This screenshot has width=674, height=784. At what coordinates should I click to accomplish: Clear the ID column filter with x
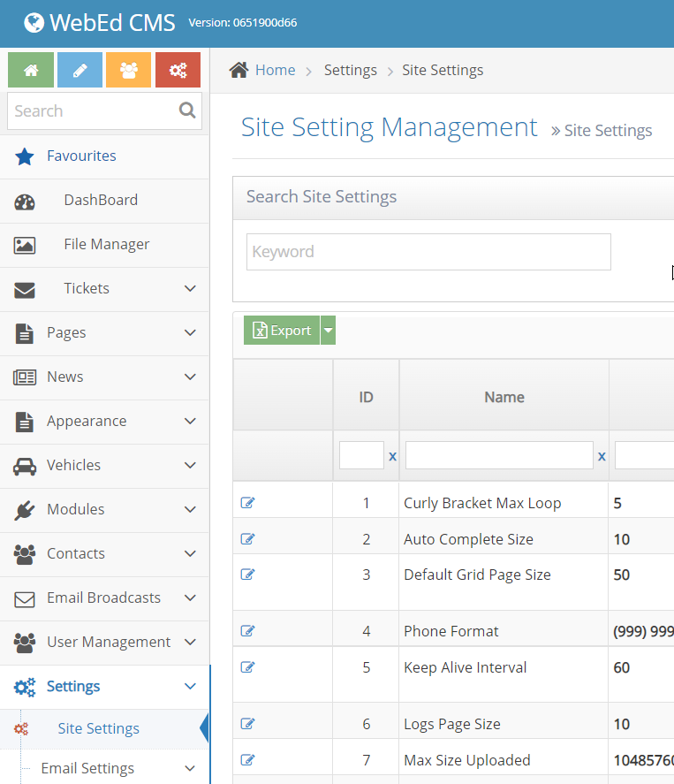coord(392,456)
